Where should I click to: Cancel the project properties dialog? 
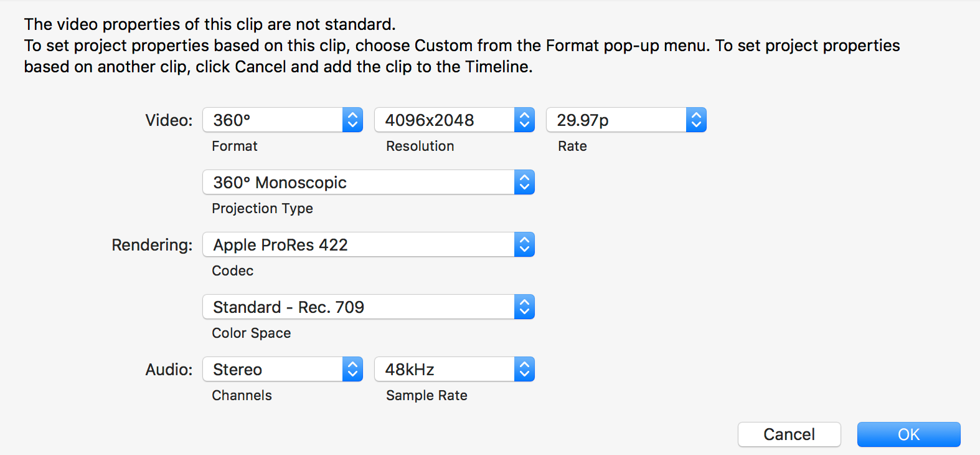coord(789,434)
